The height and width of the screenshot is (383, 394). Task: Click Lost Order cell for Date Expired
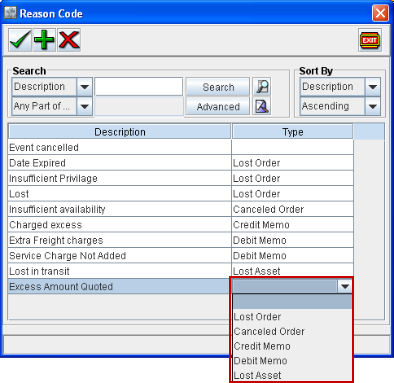coord(293,163)
